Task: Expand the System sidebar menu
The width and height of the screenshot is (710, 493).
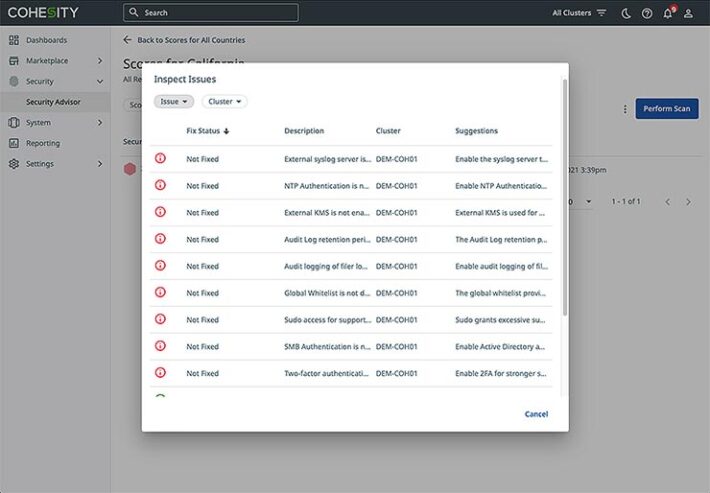Action: tap(54, 122)
